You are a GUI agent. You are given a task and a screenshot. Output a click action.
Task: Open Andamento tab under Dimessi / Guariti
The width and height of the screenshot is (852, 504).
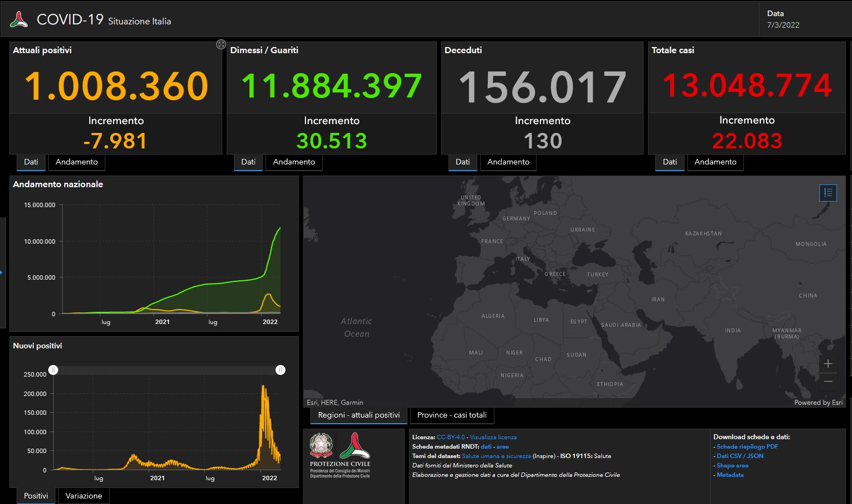point(294,162)
